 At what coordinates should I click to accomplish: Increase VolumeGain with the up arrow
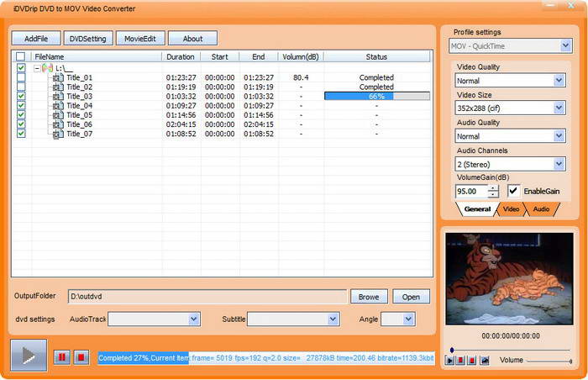[x=493, y=188]
